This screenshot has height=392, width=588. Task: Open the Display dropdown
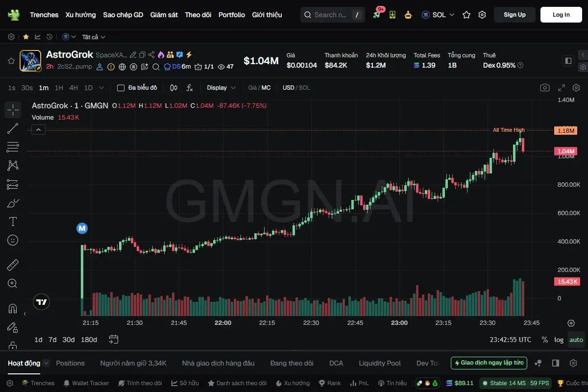click(221, 88)
